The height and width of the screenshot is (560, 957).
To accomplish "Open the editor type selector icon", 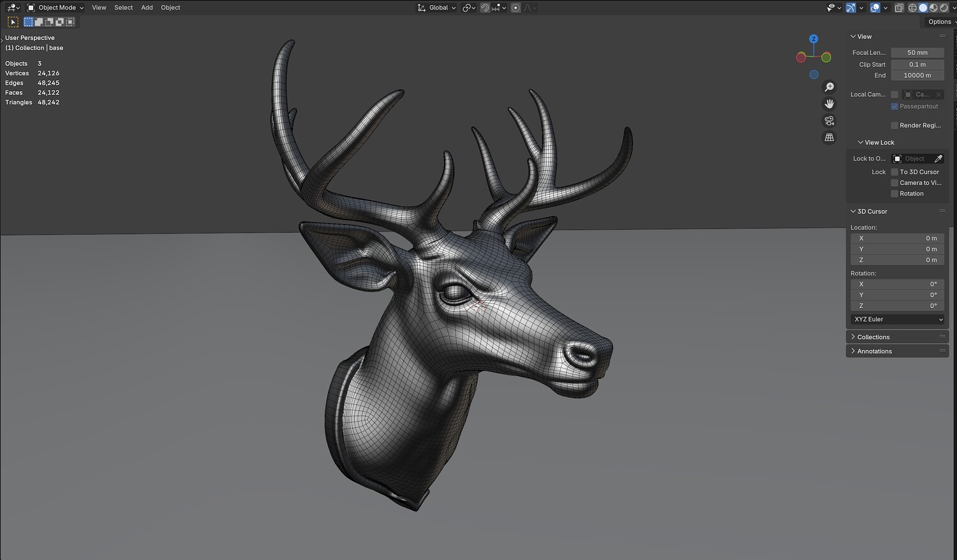I will [x=13, y=8].
